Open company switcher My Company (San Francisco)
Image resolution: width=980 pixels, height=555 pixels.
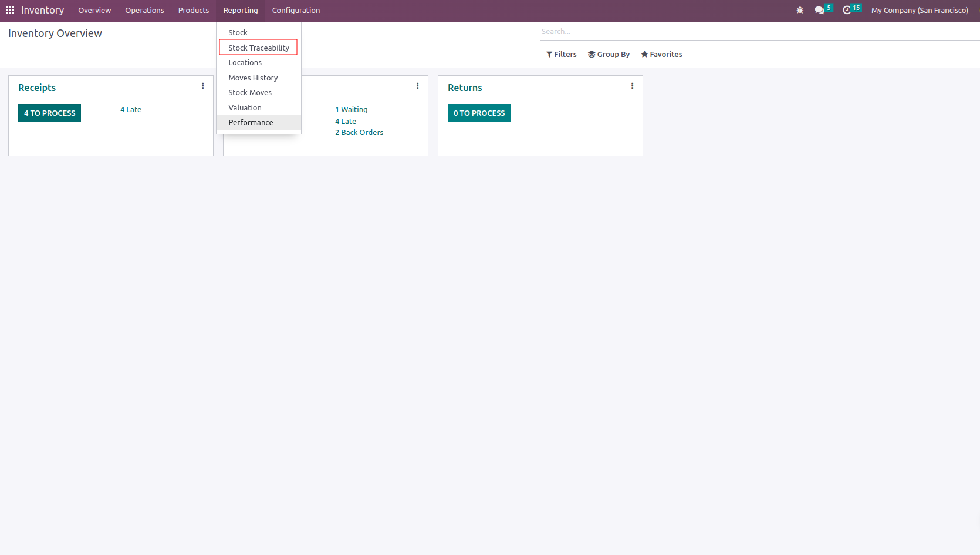coord(920,10)
